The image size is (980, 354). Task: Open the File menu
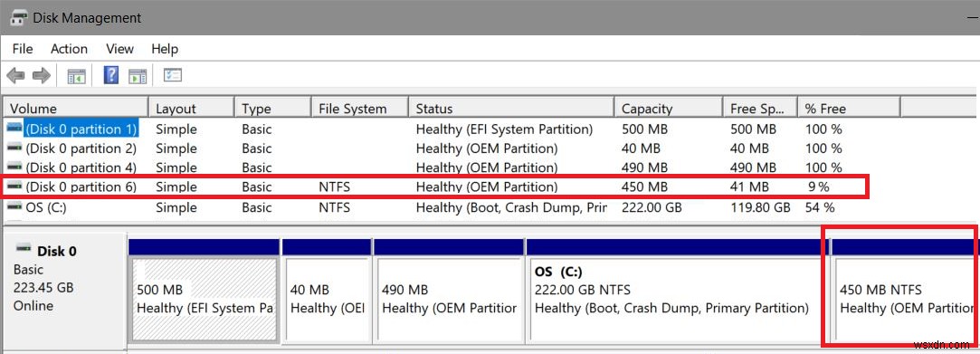(x=23, y=49)
